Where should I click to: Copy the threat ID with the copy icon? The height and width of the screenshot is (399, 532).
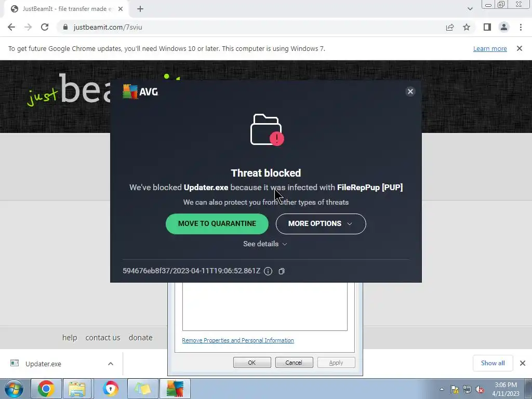click(x=281, y=271)
